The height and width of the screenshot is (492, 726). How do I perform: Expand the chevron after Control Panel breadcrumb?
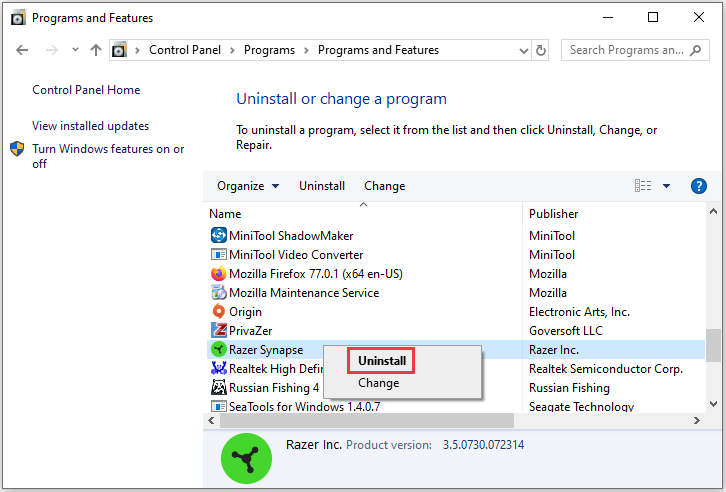tap(232, 50)
